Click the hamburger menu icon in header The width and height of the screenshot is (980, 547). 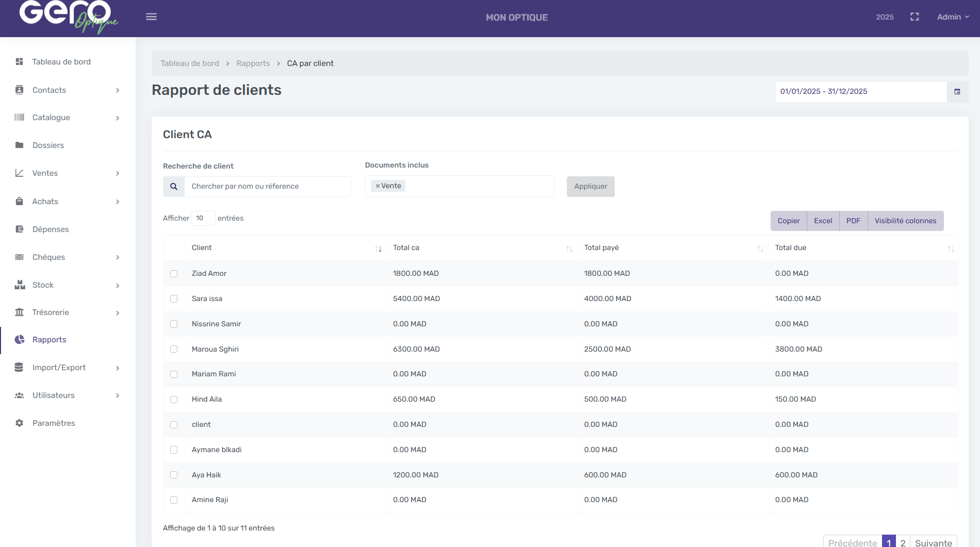[151, 17]
